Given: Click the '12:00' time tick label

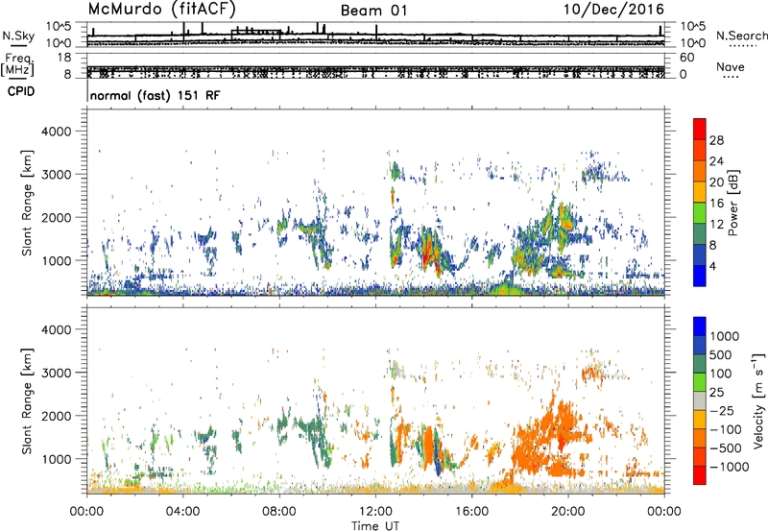Looking at the screenshot, I should pyautogui.click(x=375, y=512).
